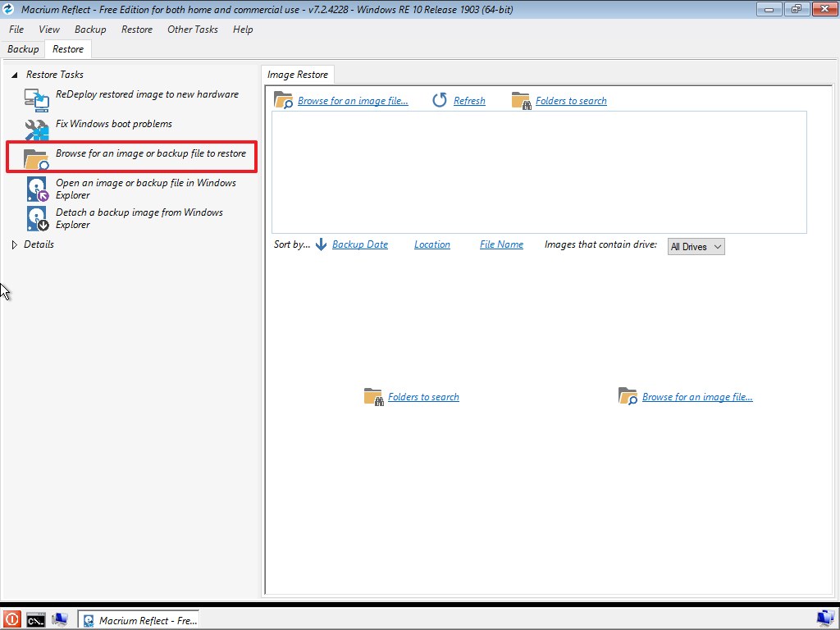Open the Other Tasks menu
This screenshot has height=630, width=840.
[x=192, y=30]
